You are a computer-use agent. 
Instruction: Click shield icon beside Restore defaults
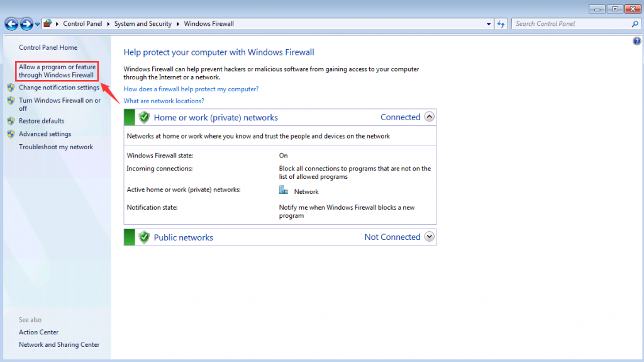click(x=11, y=121)
